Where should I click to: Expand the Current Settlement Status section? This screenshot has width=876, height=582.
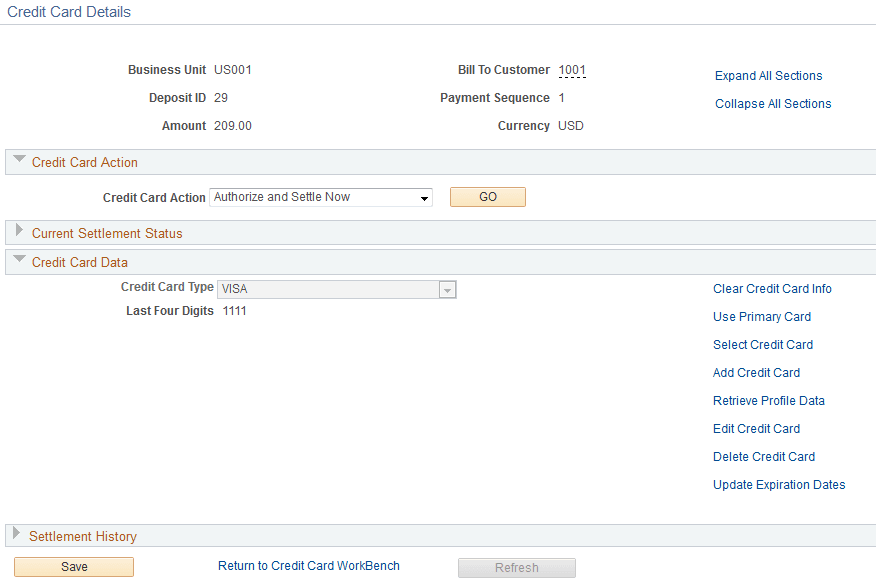(x=17, y=232)
